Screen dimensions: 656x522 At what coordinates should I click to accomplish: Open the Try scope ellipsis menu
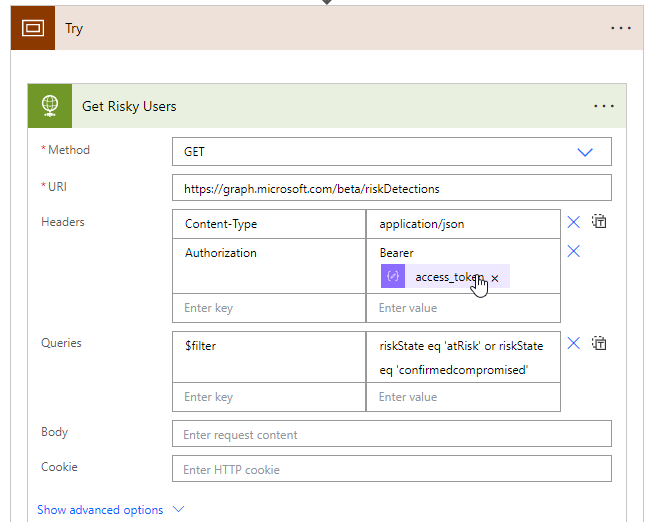coord(621,28)
